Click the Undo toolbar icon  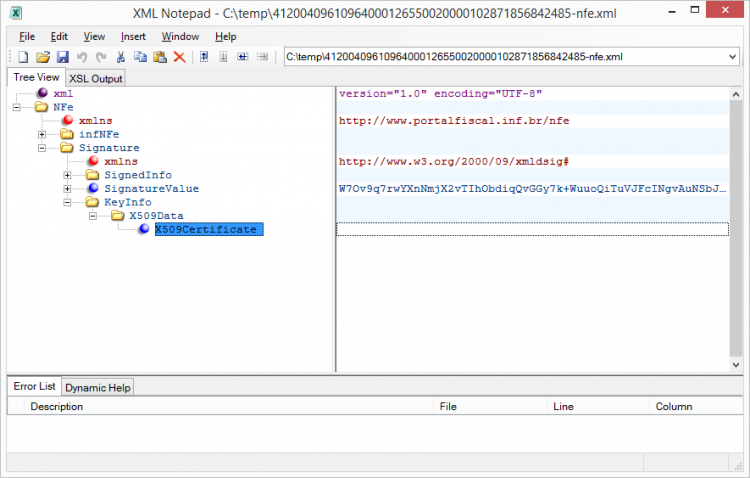[x=82, y=57]
